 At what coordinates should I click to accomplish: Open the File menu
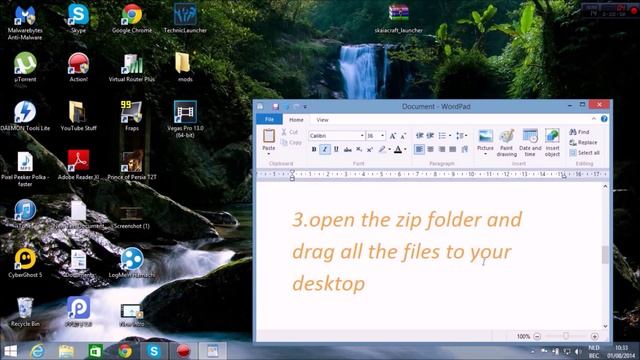[269, 119]
